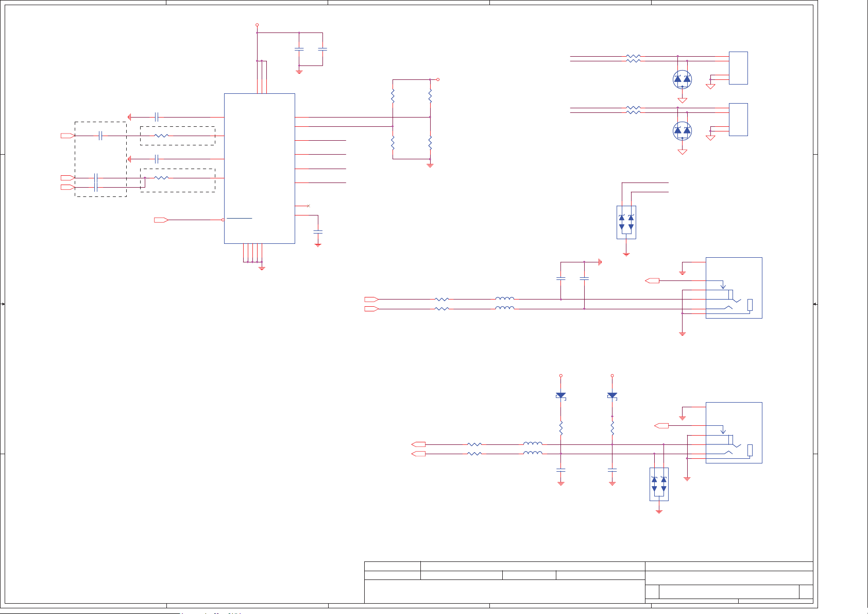
Task: Select the large central IC block
Action: (260, 168)
